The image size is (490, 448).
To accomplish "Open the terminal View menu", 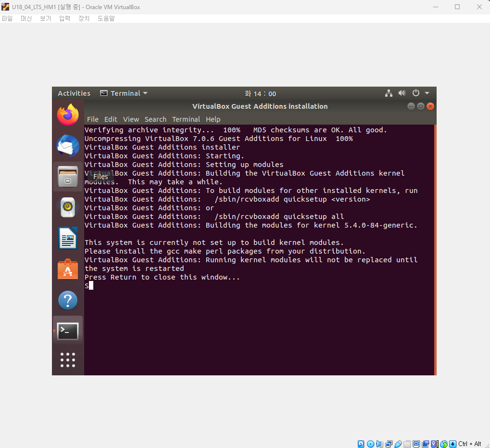I will click(131, 119).
